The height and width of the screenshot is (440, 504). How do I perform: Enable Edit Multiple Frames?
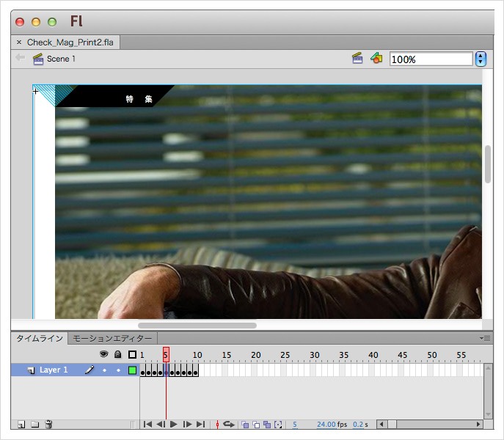(267, 425)
